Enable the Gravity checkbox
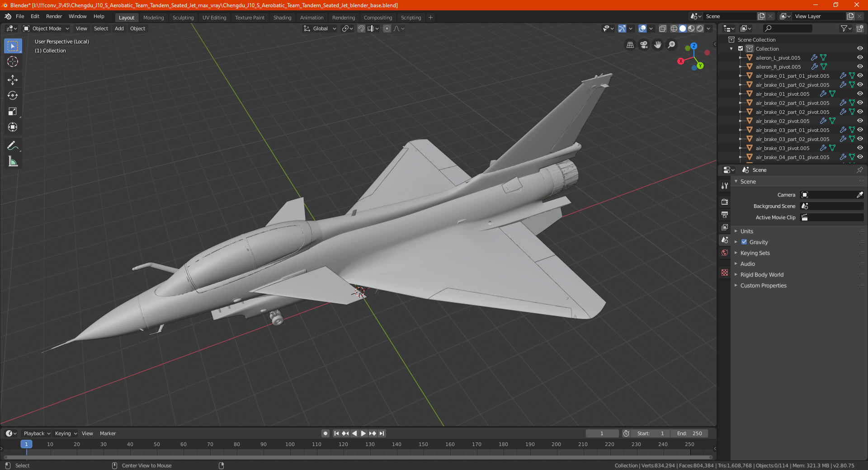868x470 pixels. point(744,242)
